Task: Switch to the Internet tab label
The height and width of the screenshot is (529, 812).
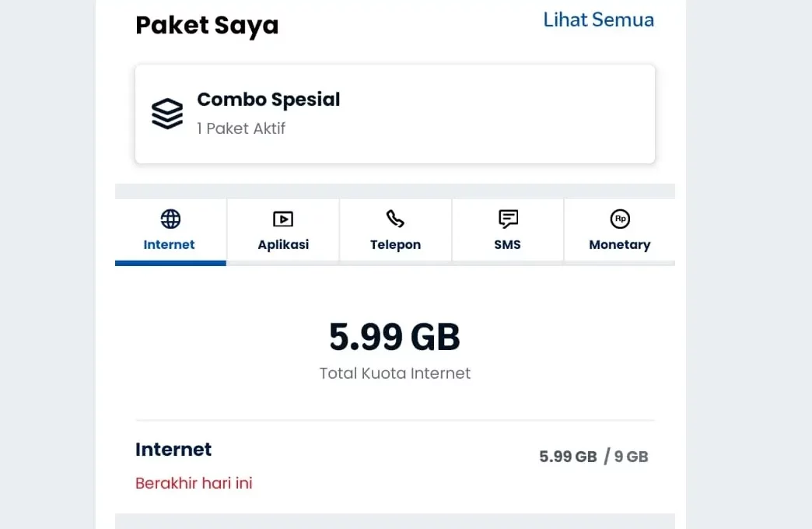Action: (169, 244)
